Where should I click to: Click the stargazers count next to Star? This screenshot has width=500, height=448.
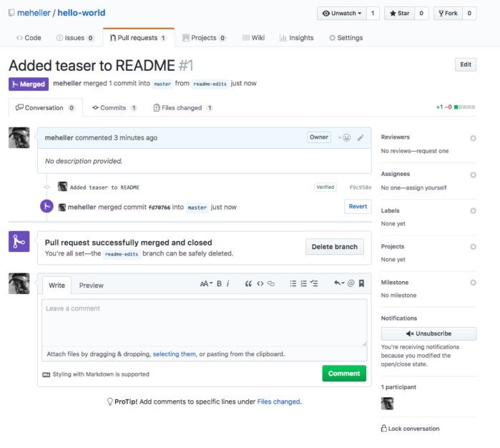[x=421, y=14]
